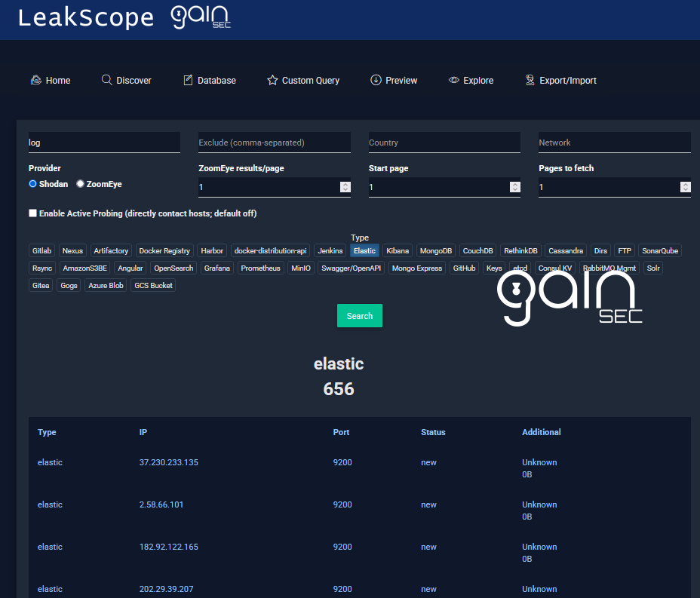Adjust the ZoomEye results/page spinner arrows
Image resolution: width=700 pixels, height=598 pixels.
click(345, 187)
